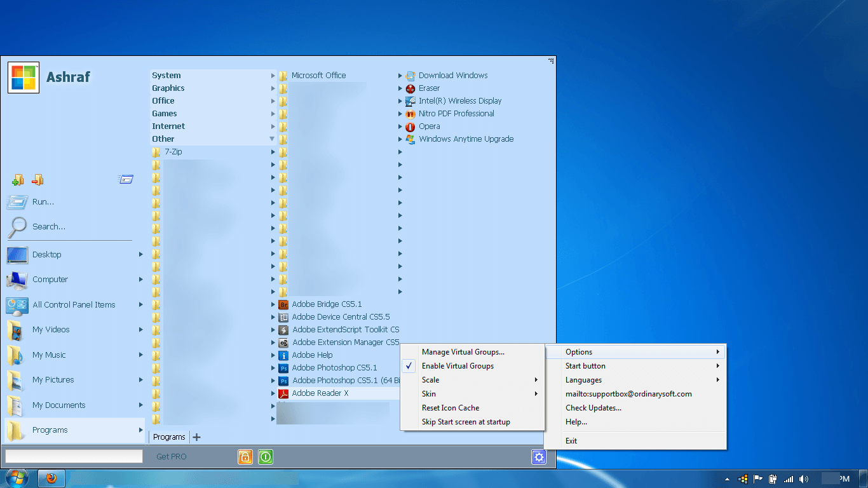Click the add-folder icon with green plus
The height and width of the screenshot is (488, 868).
[x=18, y=180]
